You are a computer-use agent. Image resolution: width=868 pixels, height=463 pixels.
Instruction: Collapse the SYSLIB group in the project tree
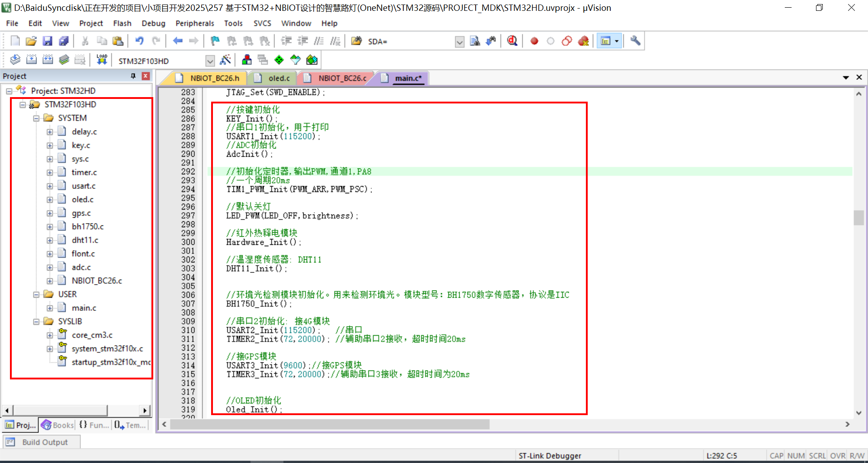coord(36,322)
